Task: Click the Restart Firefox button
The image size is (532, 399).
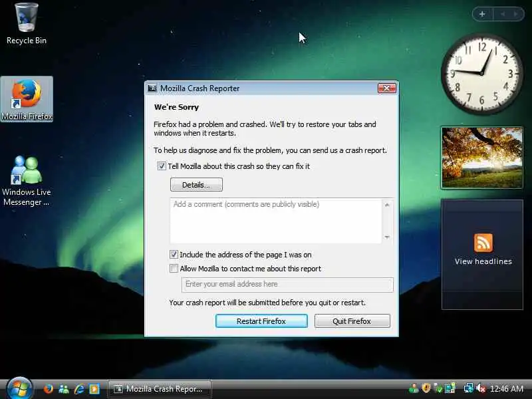Action: point(261,321)
